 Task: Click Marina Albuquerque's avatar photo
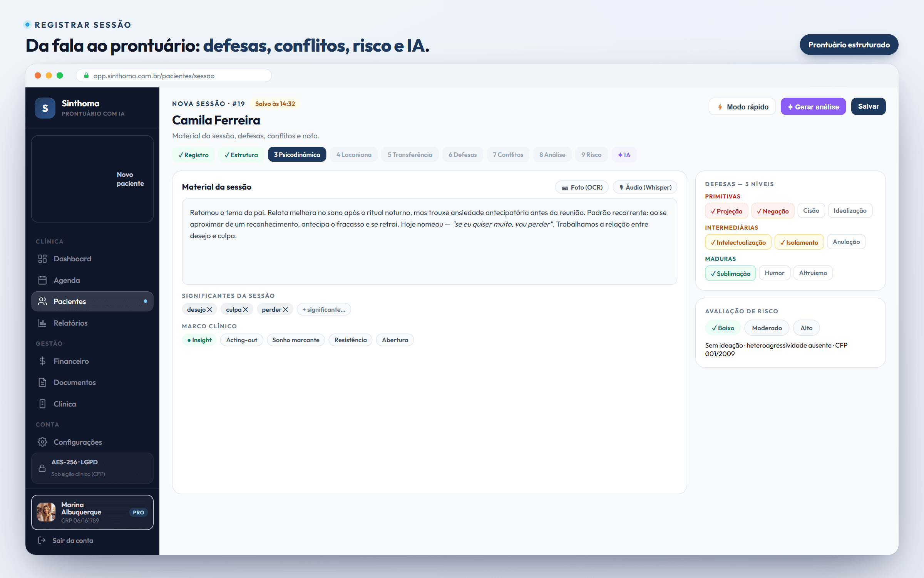[x=46, y=512]
